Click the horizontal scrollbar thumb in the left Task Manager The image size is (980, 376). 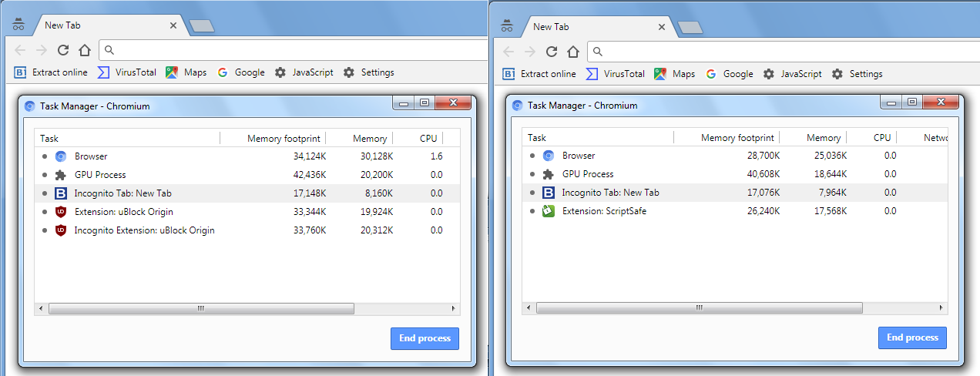[201, 308]
